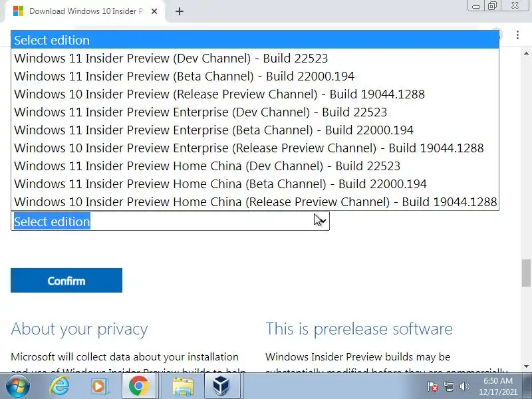Click the page scrollbar thumb
This screenshot has height=399, width=532.
[x=526, y=273]
